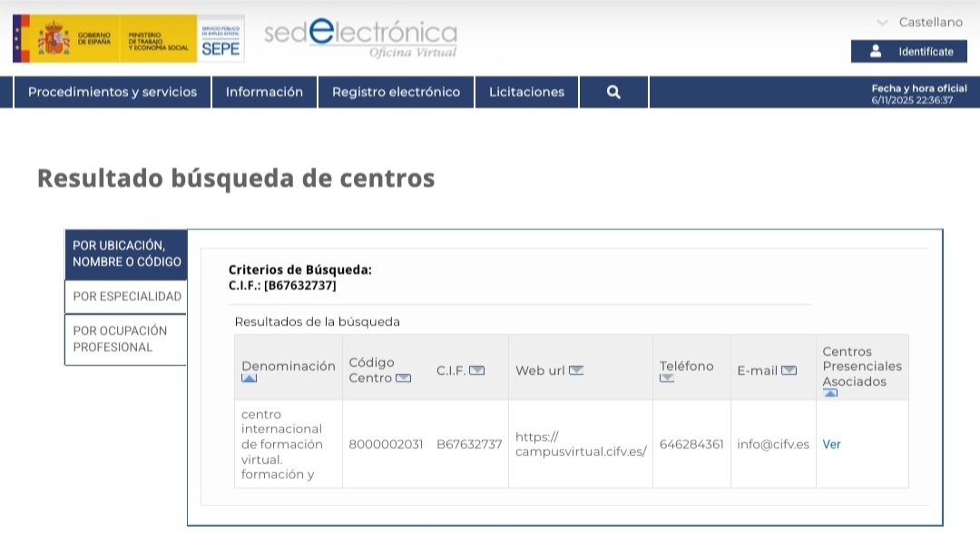Open Procedimientos y servicios menu
Image resolution: width=980 pixels, height=533 pixels.
click(113, 92)
